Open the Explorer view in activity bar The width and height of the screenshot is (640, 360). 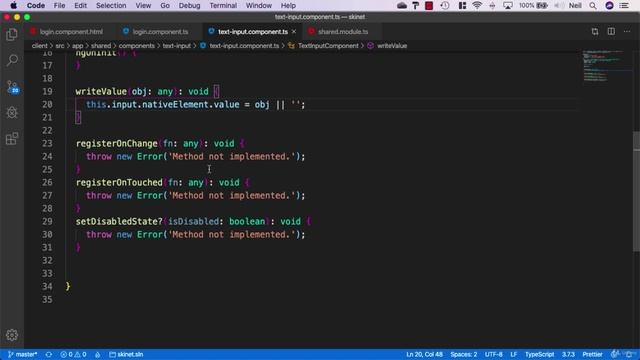pyautogui.click(x=12, y=34)
